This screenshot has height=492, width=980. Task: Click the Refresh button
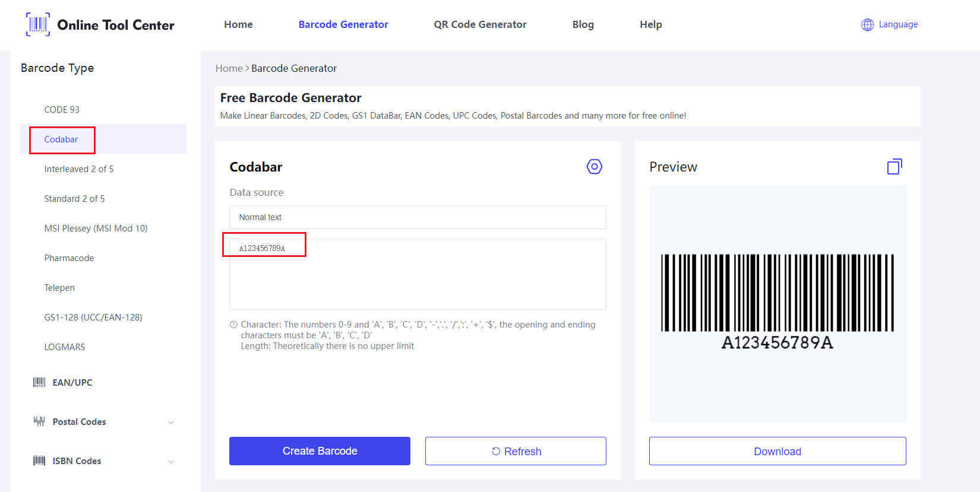coord(516,451)
